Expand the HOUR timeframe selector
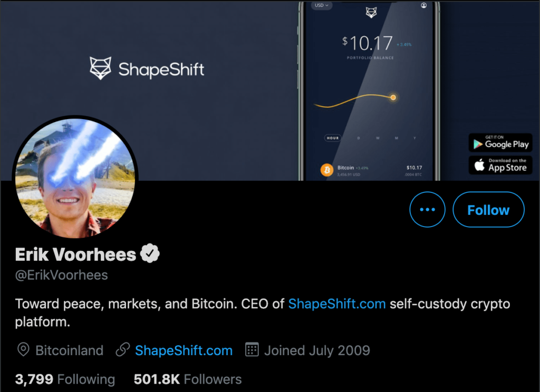Viewport: 540px width, 392px height. pos(333,138)
